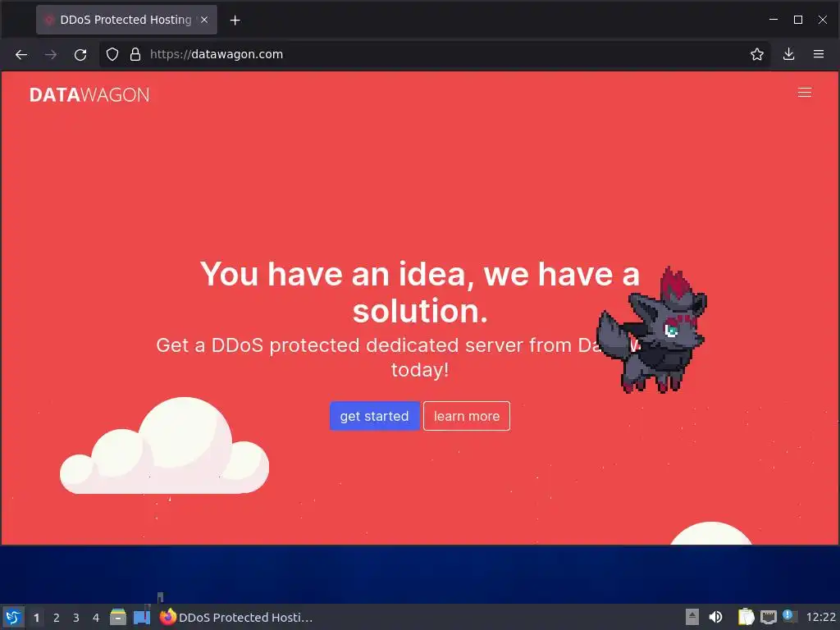Viewport: 840px width, 630px height.
Task: Launch the file manager from the panel
Action: pyautogui.click(x=118, y=617)
